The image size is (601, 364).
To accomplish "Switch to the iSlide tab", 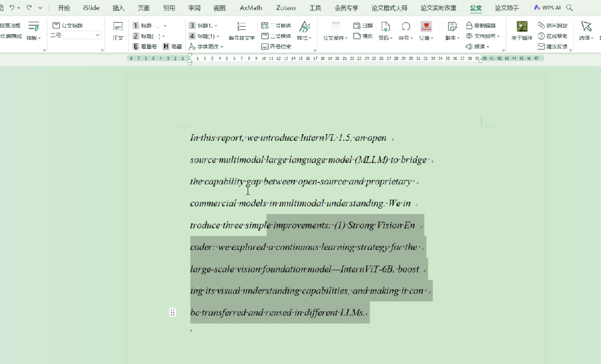I will coord(91,8).
